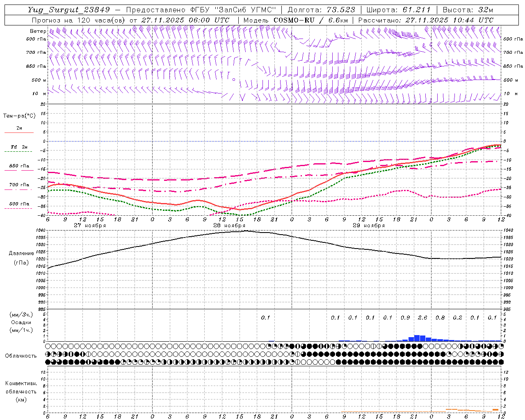The width and height of the screenshot is (525, 420).
Task: Click the "Высота: 32м" header field
Action: point(468,10)
